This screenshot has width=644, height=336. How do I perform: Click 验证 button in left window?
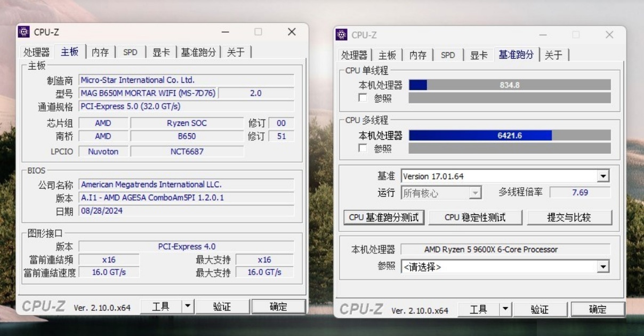(x=222, y=306)
